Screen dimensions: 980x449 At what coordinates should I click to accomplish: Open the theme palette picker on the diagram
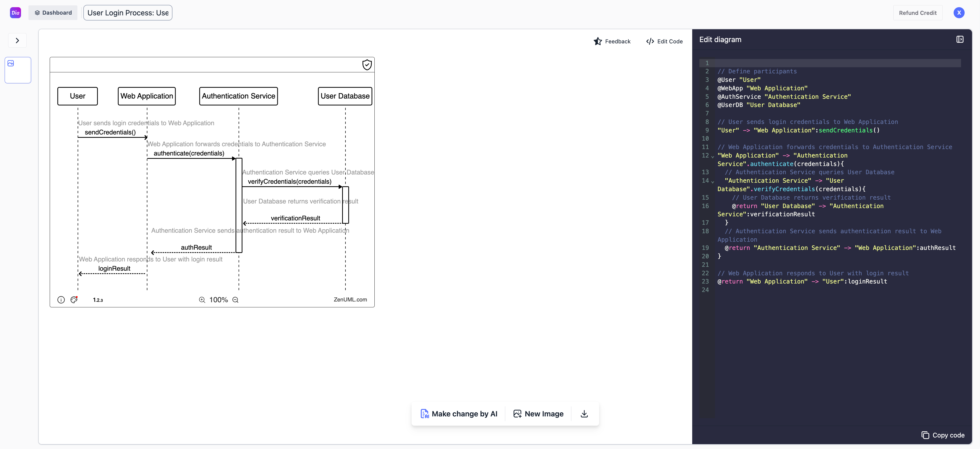(74, 300)
